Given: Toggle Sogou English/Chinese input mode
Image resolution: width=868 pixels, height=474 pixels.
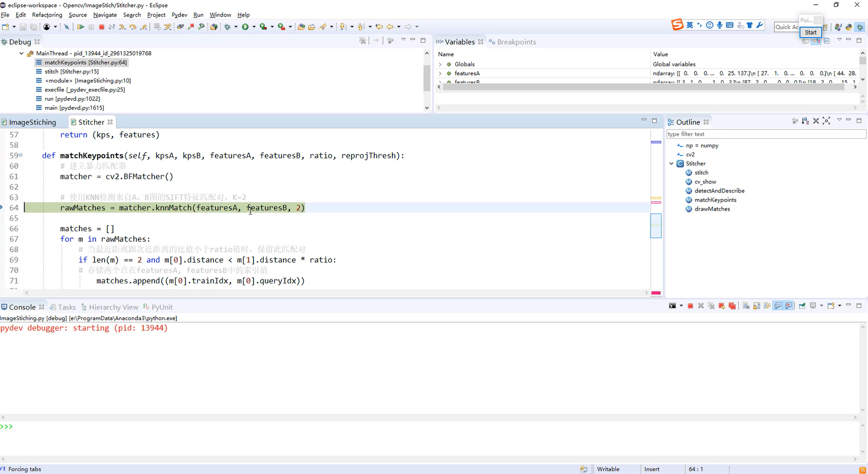Looking at the screenshot, I should pos(690,25).
